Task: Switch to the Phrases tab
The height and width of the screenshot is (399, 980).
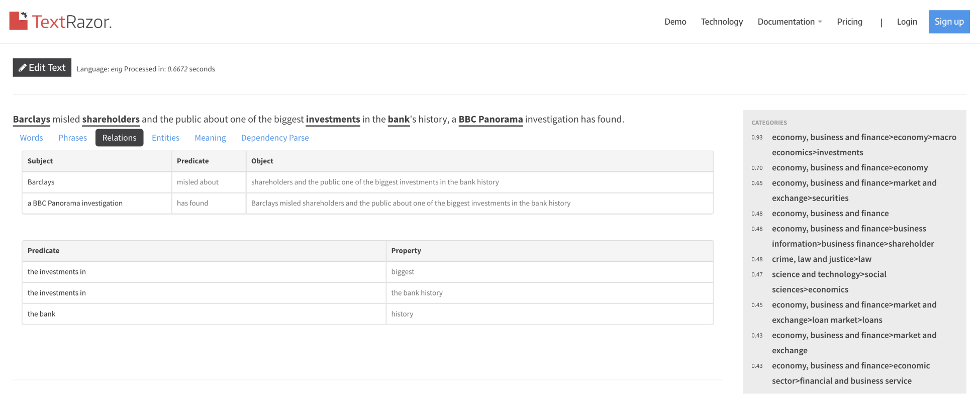Action: pyautogui.click(x=72, y=138)
